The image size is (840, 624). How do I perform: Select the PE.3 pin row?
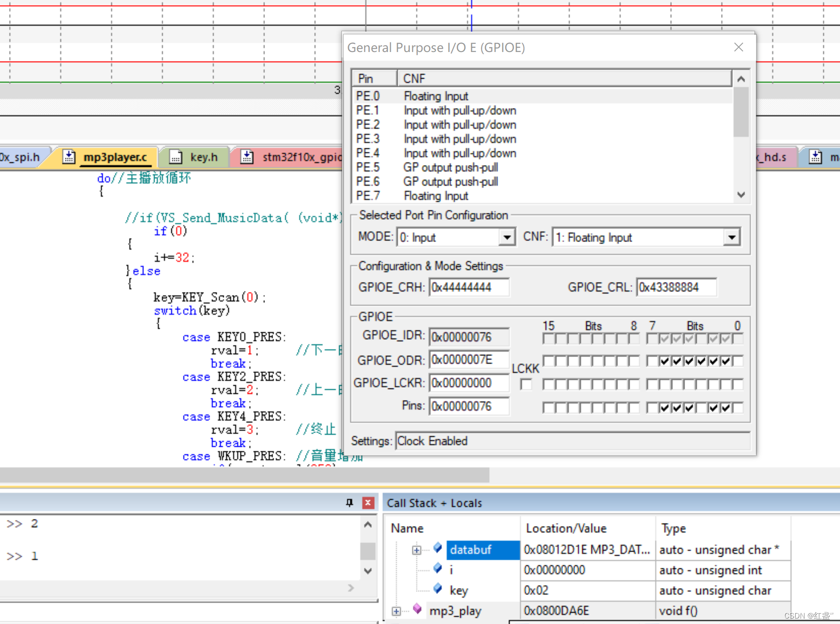point(542,139)
